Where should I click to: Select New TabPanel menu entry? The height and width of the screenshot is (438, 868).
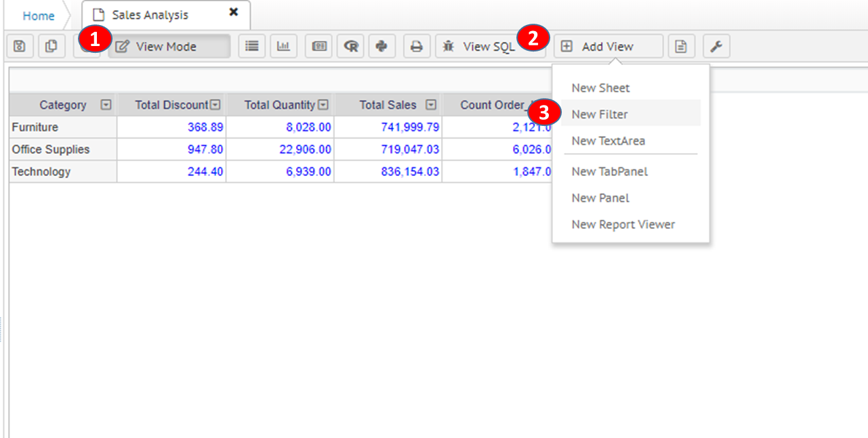(x=609, y=171)
